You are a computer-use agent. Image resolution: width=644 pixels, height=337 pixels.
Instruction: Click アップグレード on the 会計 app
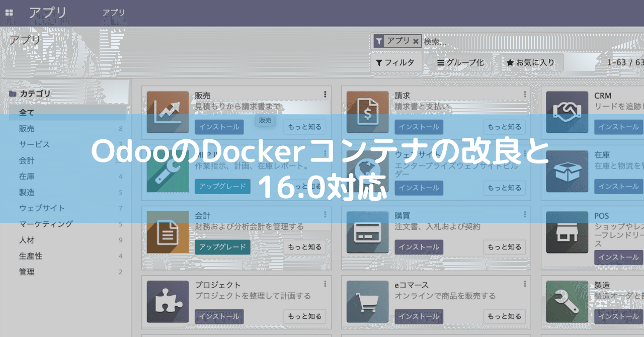coord(222,247)
